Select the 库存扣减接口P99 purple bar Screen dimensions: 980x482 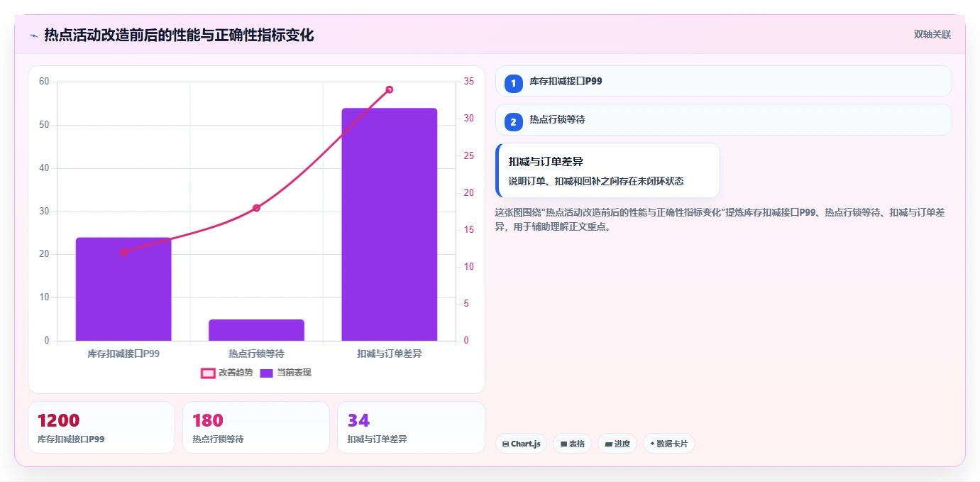point(123,289)
